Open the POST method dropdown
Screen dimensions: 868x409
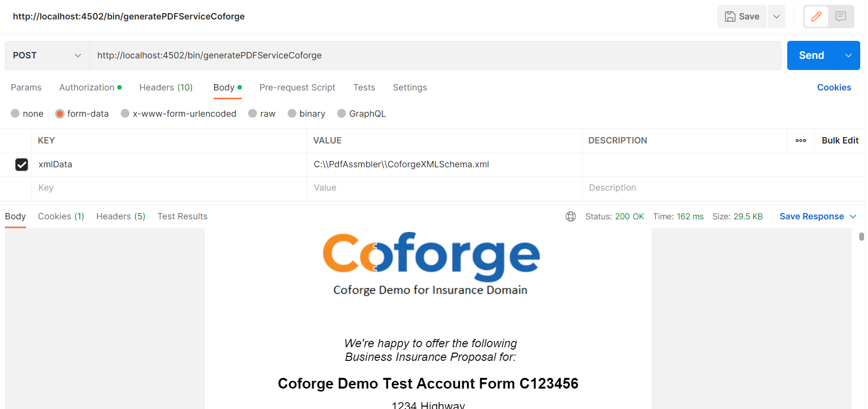tap(47, 55)
